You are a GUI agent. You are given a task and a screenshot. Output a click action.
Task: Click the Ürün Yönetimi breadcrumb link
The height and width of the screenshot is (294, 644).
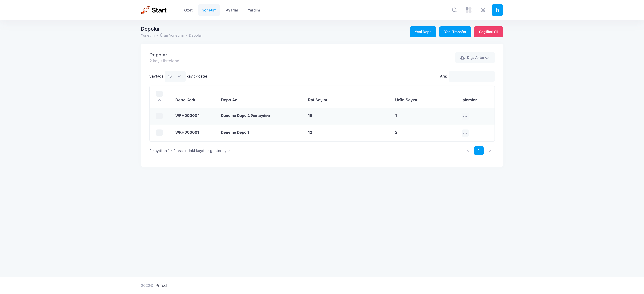point(171,35)
